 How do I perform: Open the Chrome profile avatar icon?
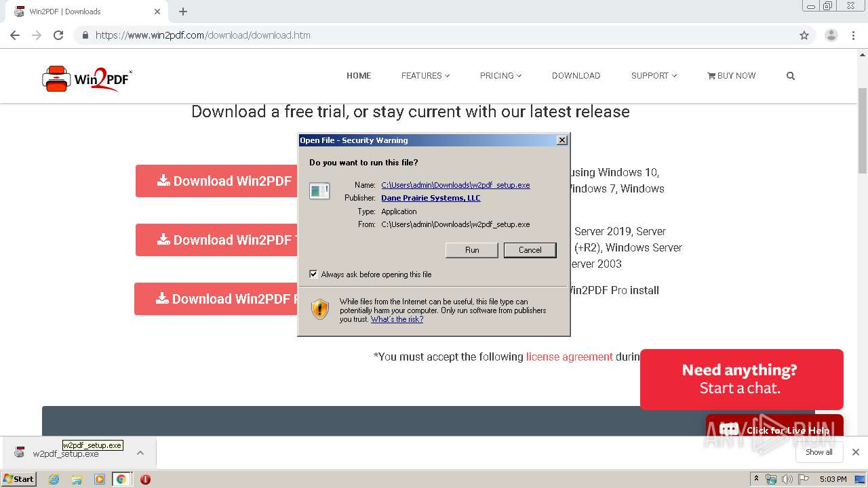[831, 35]
